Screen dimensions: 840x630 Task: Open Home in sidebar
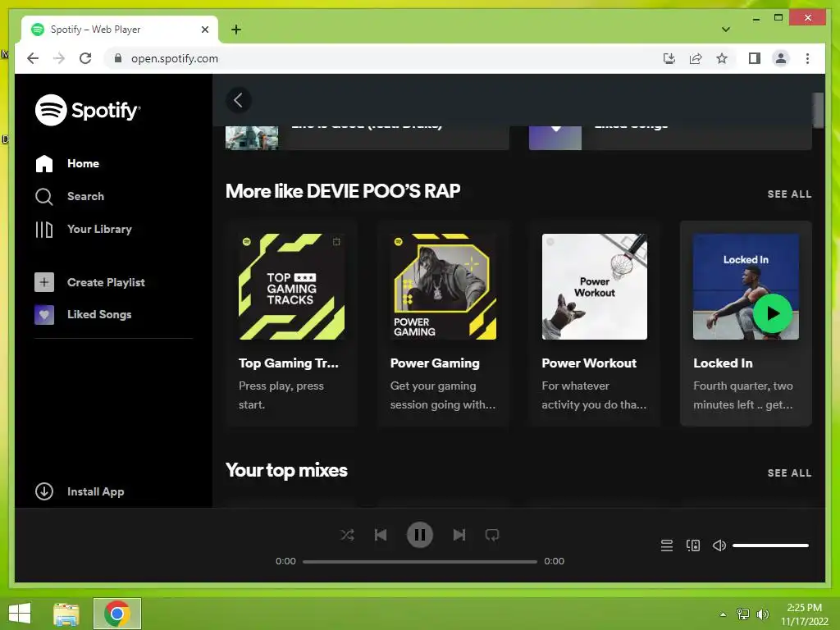(x=67, y=163)
